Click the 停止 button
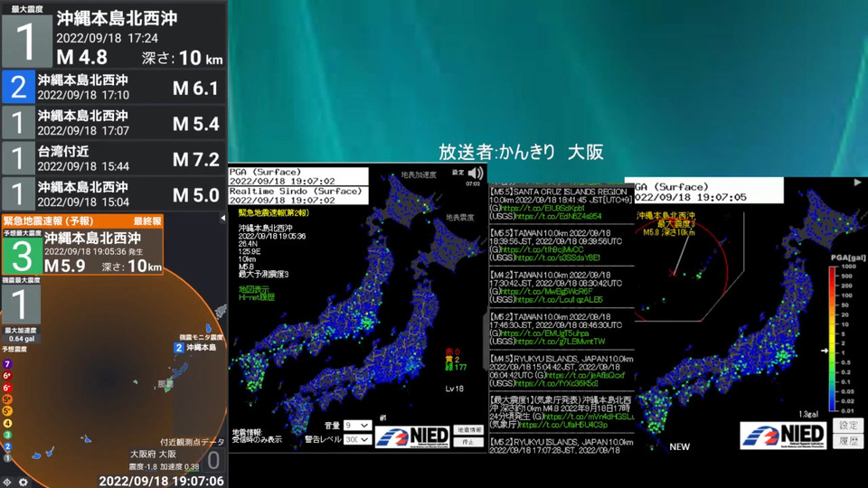Screen dimensions: 868x488 [x=468, y=442]
